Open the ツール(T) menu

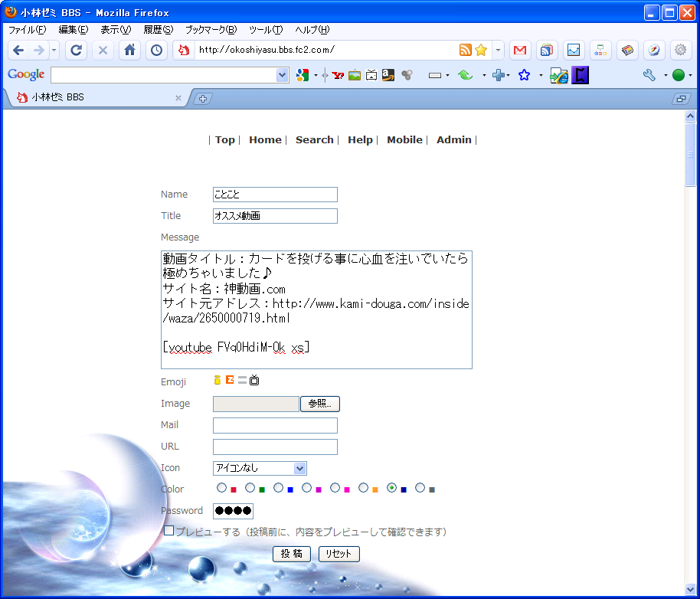click(x=266, y=30)
